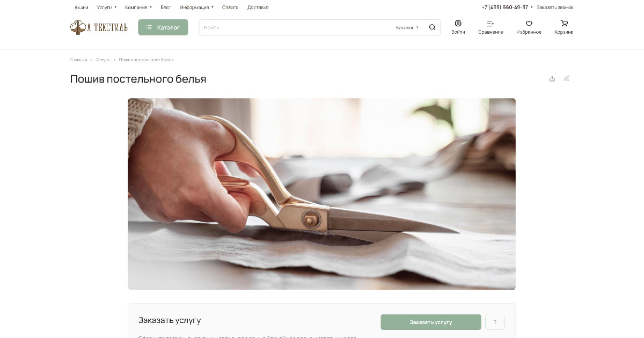The image size is (644, 338).
Task: Click the Заказать звонок link
Action: coord(555,8)
